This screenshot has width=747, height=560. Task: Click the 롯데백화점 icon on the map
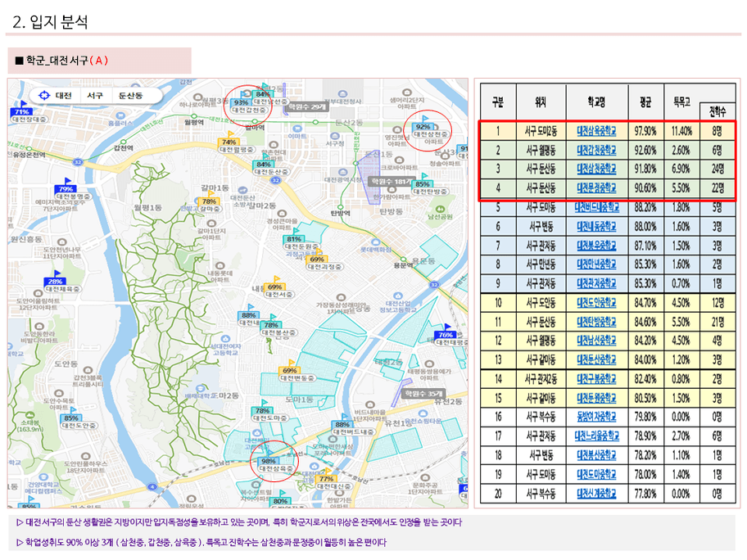point(375,242)
